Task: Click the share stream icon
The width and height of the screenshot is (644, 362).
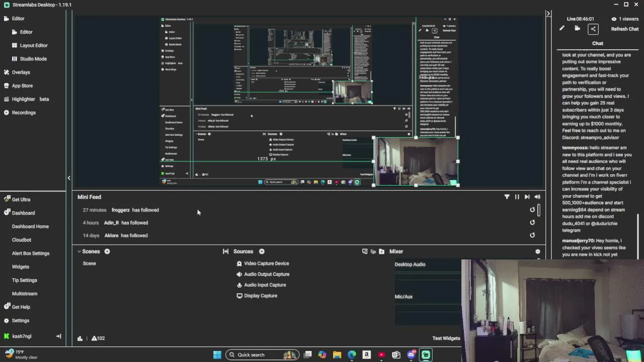Action: click(x=593, y=29)
